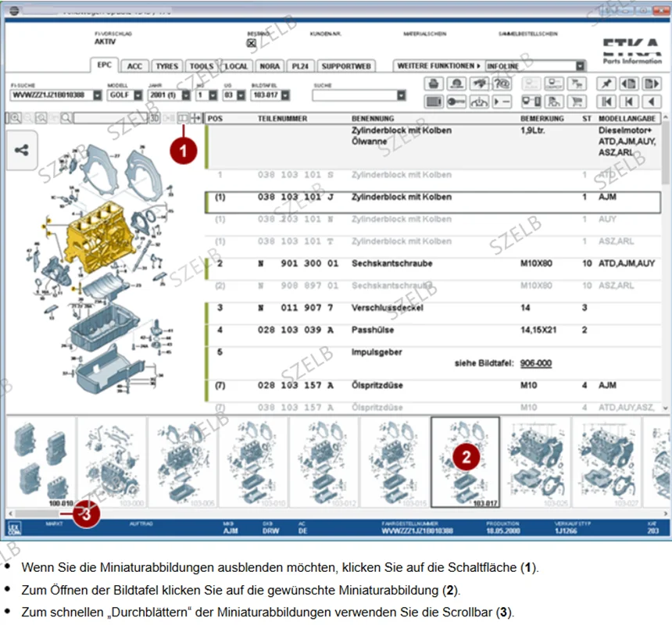Click the print icon in the toolbar
This screenshot has width=672, height=625.
pyautogui.click(x=434, y=84)
